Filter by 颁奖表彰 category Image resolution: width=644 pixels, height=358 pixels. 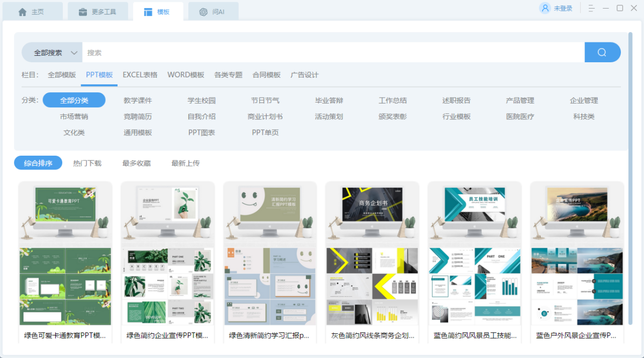tap(393, 116)
